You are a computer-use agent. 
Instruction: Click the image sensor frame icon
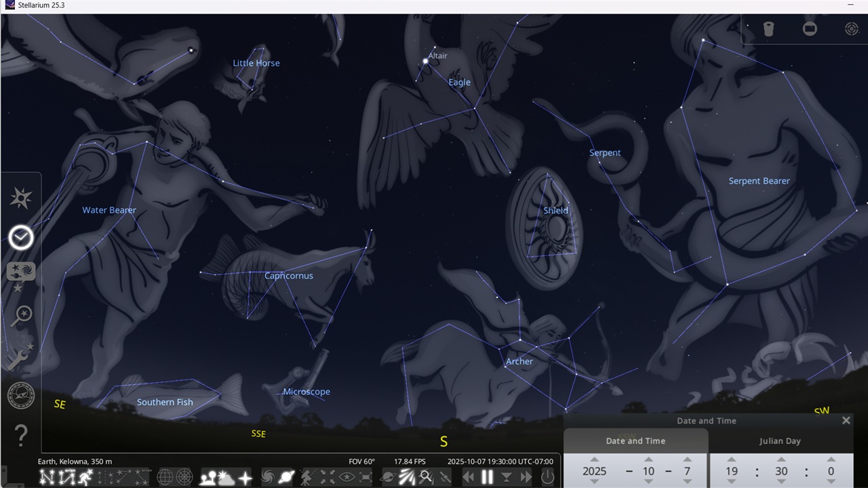click(x=810, y=28)
